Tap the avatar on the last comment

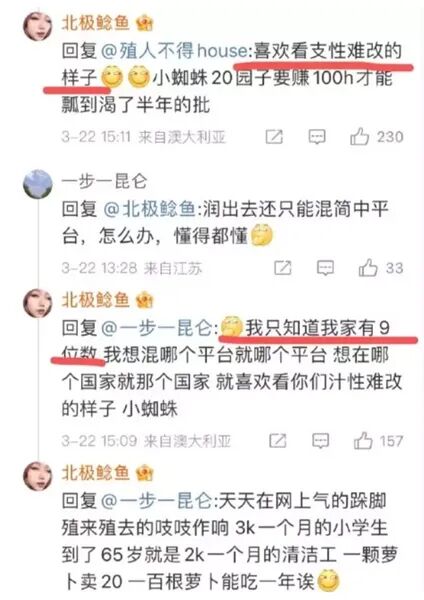click(38, 476)
